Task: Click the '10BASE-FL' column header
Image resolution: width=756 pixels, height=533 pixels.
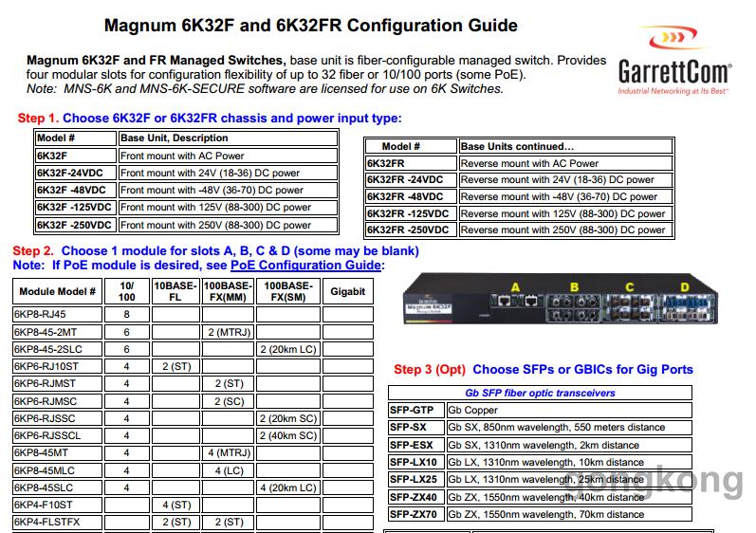Action: click(x=175, y=291)
